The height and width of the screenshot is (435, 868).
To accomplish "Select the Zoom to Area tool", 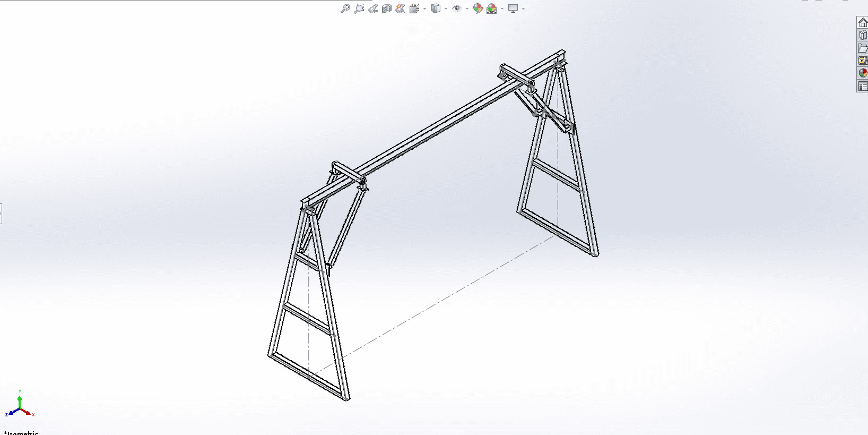I will pos(359,8).
